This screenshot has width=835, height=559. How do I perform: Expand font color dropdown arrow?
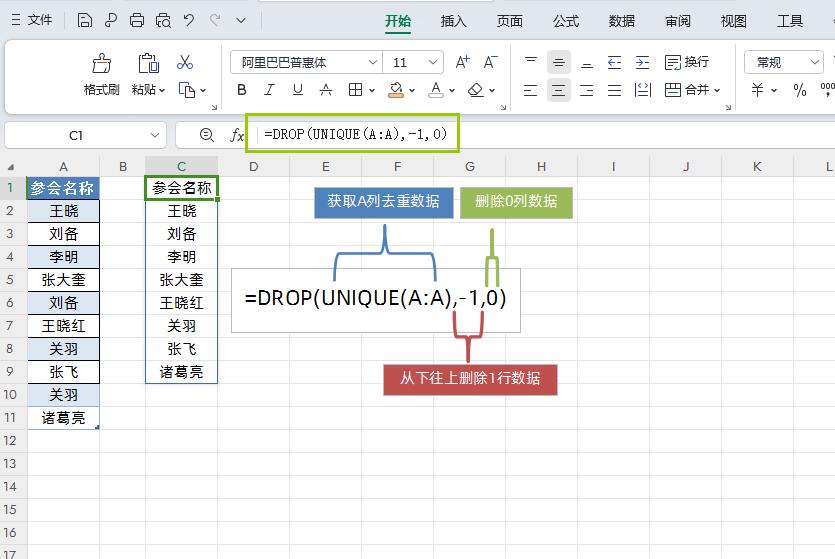(452, 91)
